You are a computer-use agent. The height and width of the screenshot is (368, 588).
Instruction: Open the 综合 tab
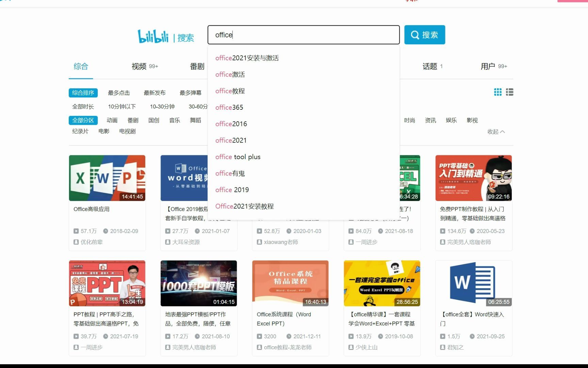click(x=81, y=66)
